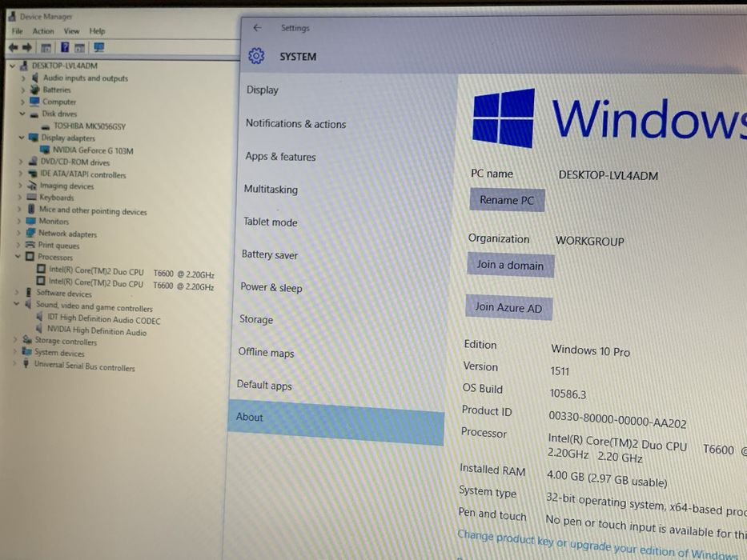Select the NVIDIA GeForce G 103M adapter

(93, 150)
